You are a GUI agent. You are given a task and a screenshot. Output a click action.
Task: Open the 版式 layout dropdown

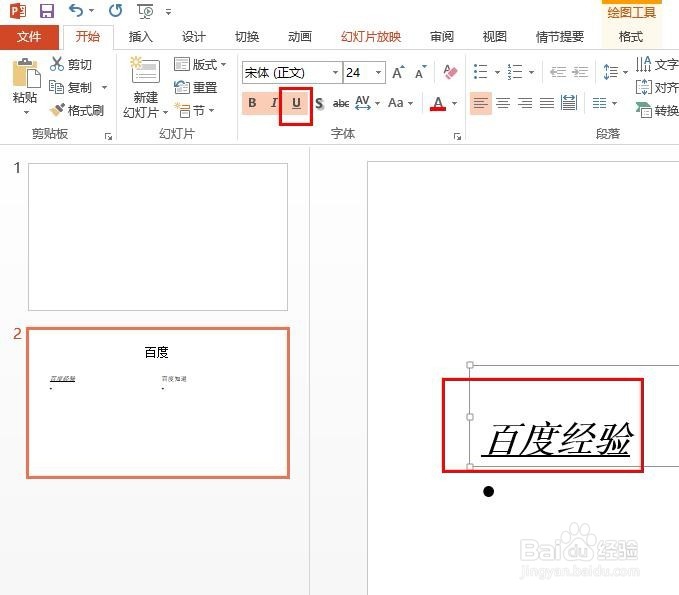point(200,65)
